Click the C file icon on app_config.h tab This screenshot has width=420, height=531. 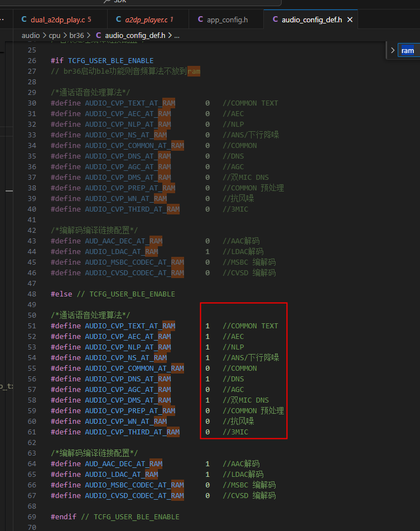tap(201, 20)
